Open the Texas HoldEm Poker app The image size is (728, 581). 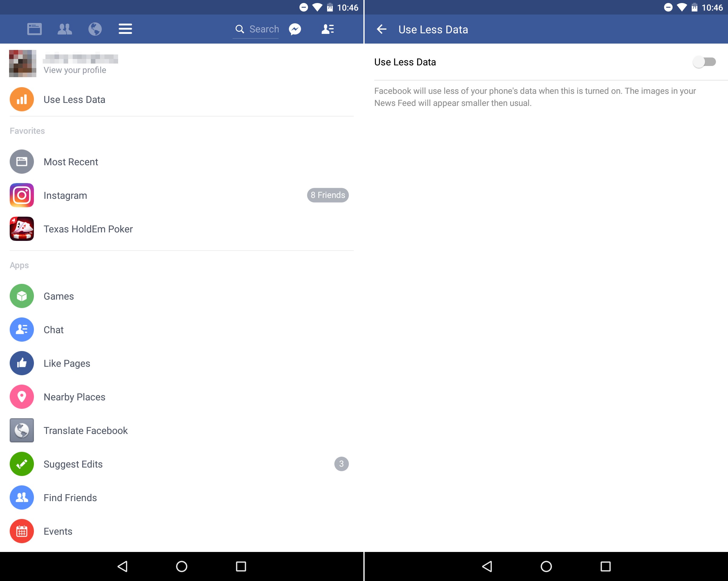click(88, 228)
